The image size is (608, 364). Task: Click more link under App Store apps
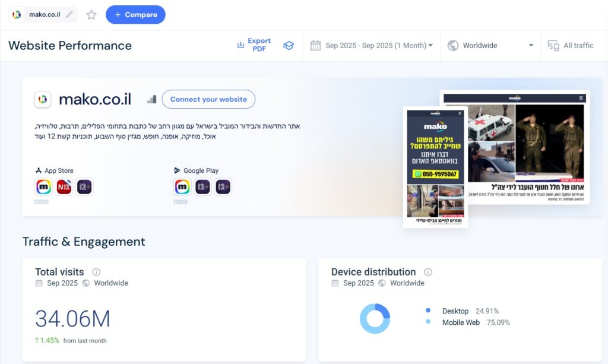coord(42,201)
